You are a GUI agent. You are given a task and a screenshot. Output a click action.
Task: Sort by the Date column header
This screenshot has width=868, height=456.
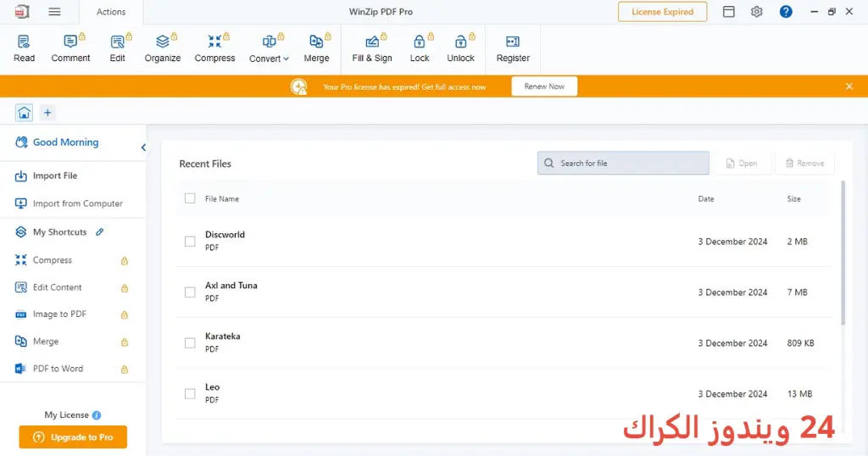point(706,198)
